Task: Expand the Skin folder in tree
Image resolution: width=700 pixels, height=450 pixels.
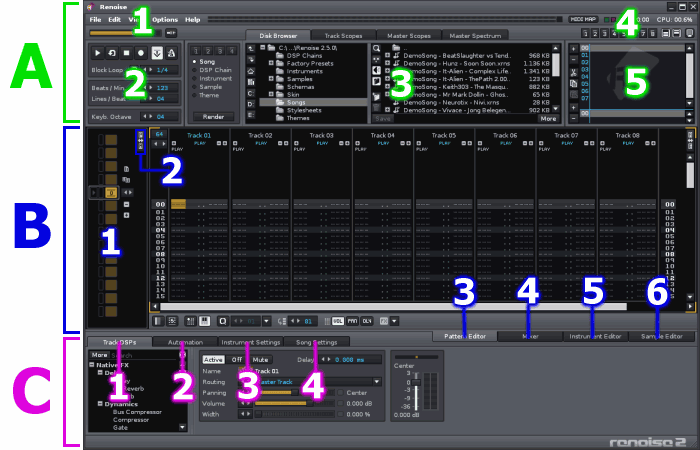Action: click(271, 95)
